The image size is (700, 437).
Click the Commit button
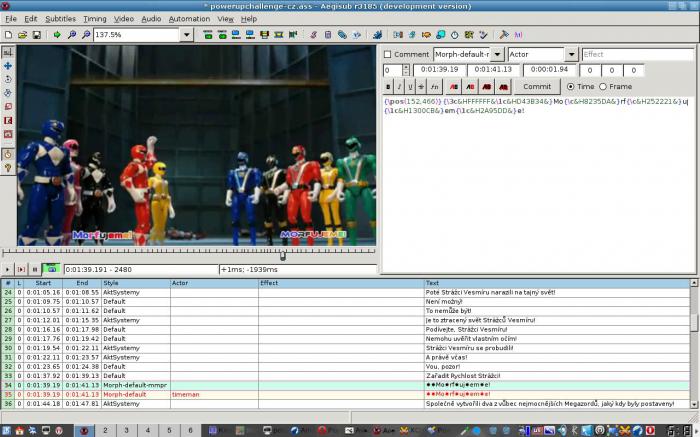pyautogui.click(x=537, y=87)
